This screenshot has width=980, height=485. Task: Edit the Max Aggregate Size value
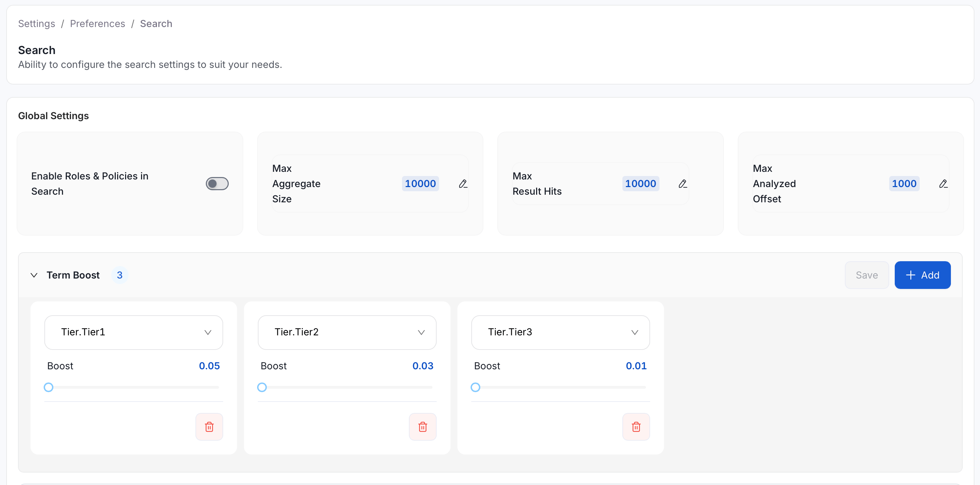463,184
